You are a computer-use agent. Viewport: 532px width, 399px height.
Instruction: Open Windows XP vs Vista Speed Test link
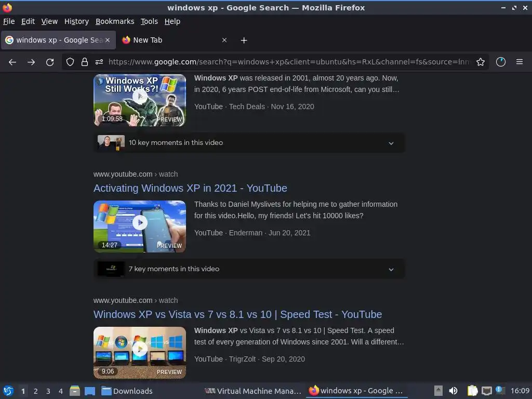click(x=238, y=314)
